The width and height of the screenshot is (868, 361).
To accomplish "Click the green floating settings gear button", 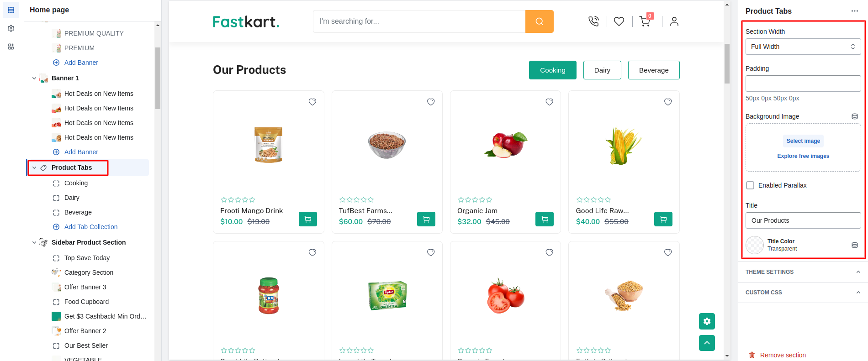I will point(707,321).
